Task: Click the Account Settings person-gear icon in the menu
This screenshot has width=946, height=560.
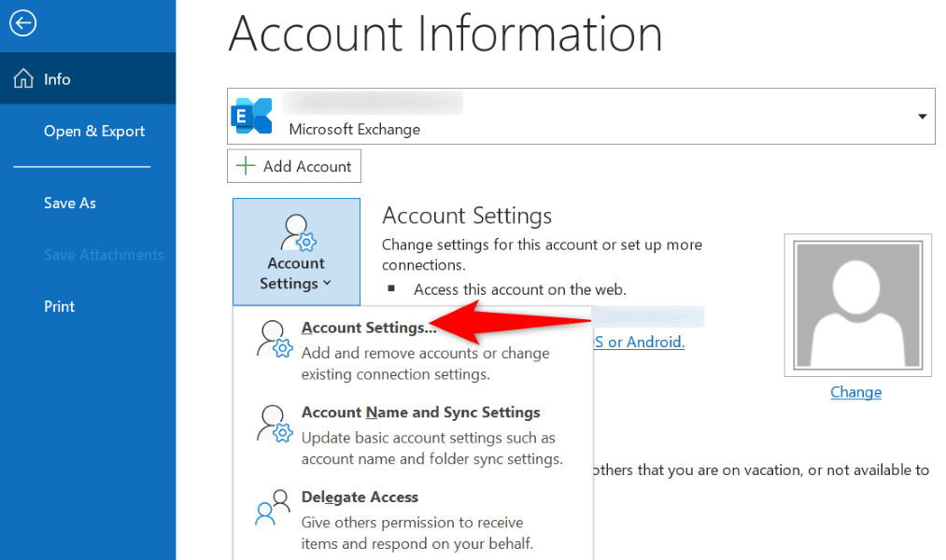Action: 275,340
